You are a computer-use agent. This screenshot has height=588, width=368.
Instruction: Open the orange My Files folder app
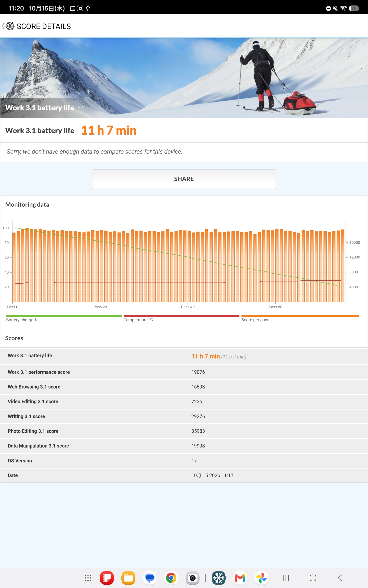tap(128, 578)
